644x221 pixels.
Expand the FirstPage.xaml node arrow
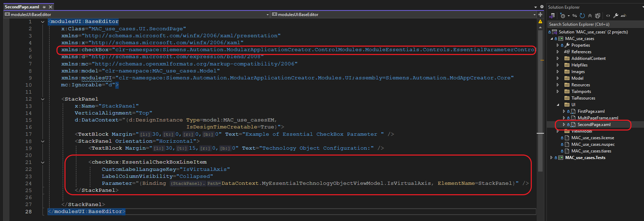pyautogui.click(x=564, y=111)
